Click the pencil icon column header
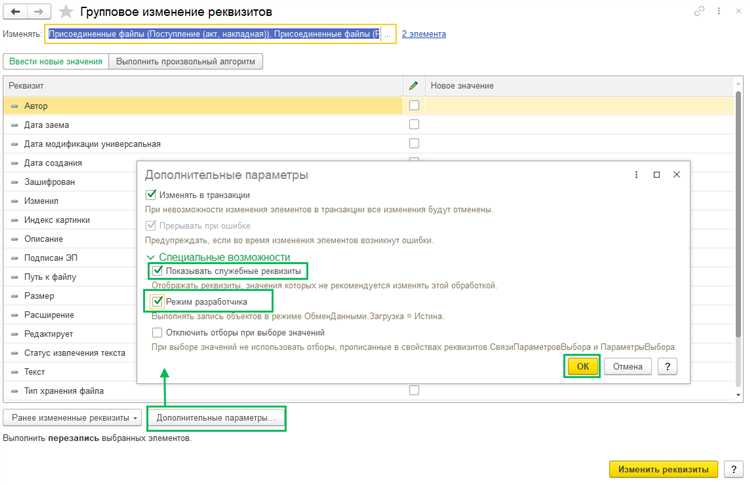 point(414,86)
